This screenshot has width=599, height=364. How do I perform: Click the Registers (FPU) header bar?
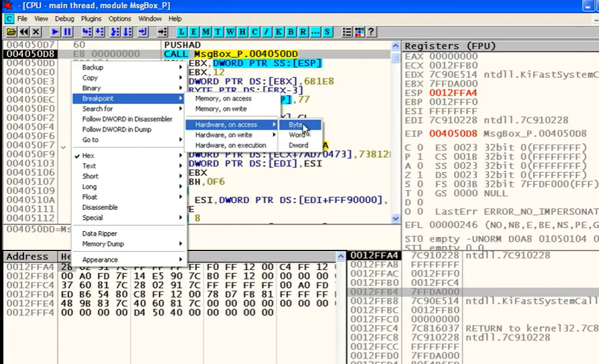tap(500, 46)
